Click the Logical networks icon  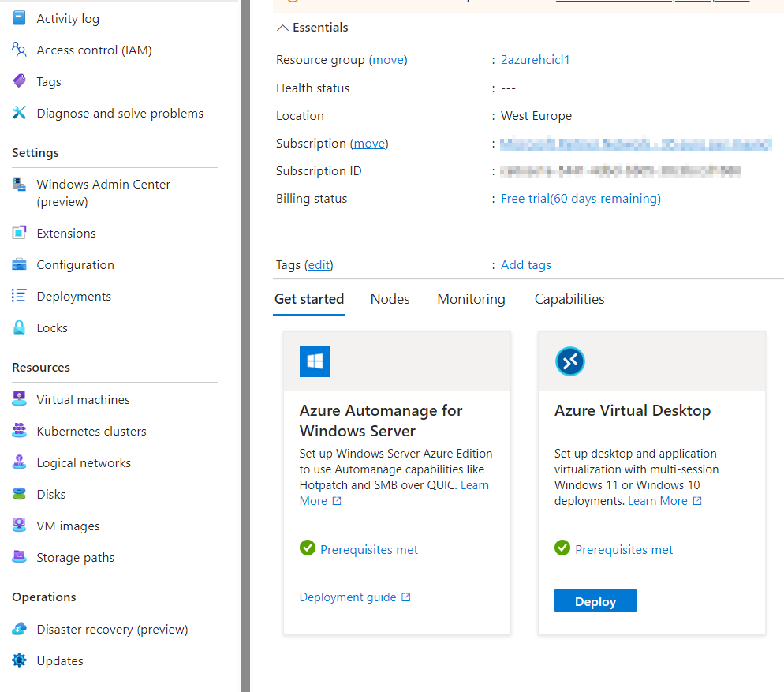click(19, 462)
